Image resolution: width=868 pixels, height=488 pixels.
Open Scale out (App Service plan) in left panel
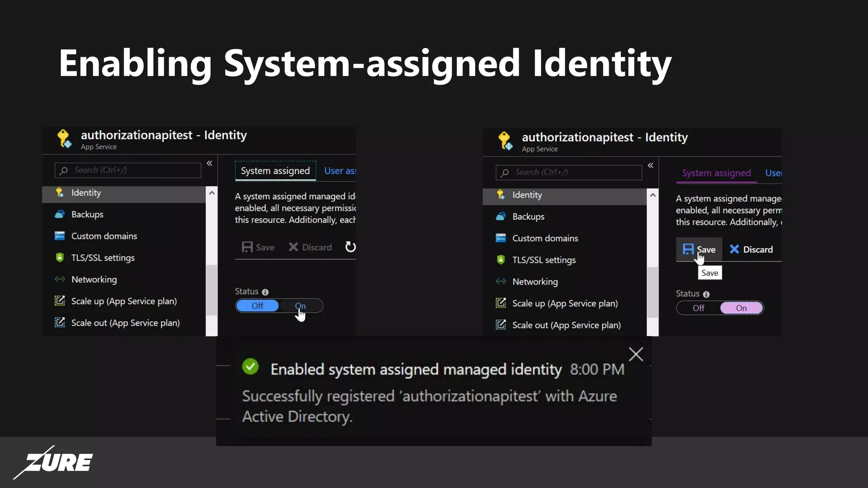point(124,322)
